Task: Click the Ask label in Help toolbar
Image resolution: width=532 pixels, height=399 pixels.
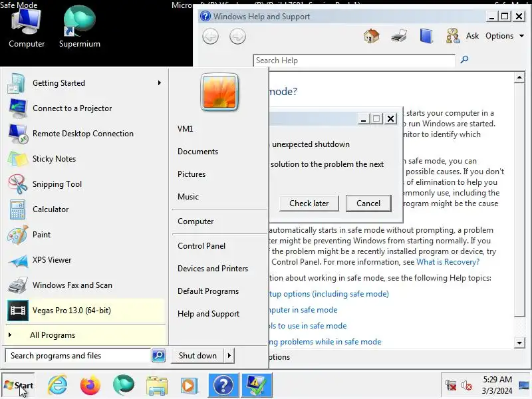Action: [472, 36]
